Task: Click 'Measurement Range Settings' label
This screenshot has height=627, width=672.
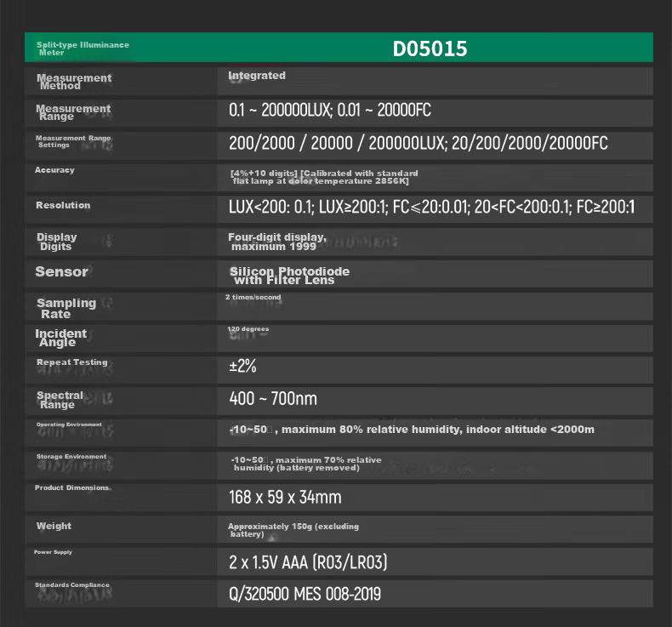Action: (x=73, y=141)
